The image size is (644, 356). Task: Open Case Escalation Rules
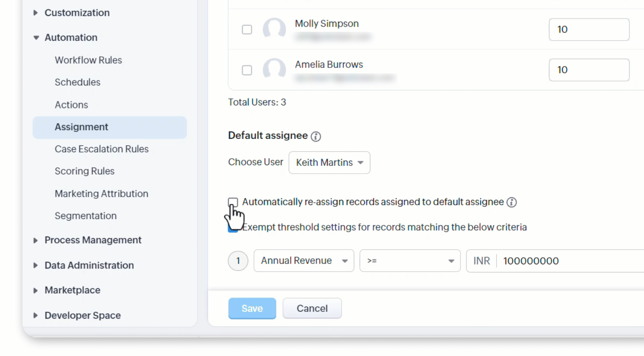[101, 149]
